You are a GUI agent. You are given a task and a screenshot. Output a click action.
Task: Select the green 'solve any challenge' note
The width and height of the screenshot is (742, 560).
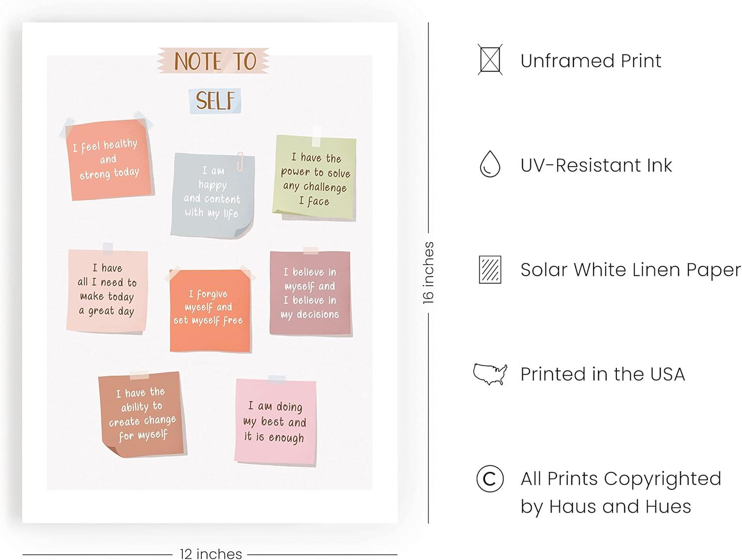pos(315,179)
